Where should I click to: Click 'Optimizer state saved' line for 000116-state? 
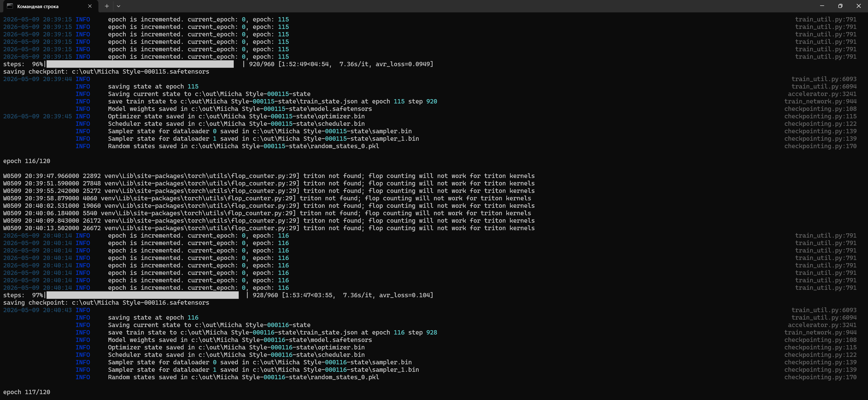[236, 347]
